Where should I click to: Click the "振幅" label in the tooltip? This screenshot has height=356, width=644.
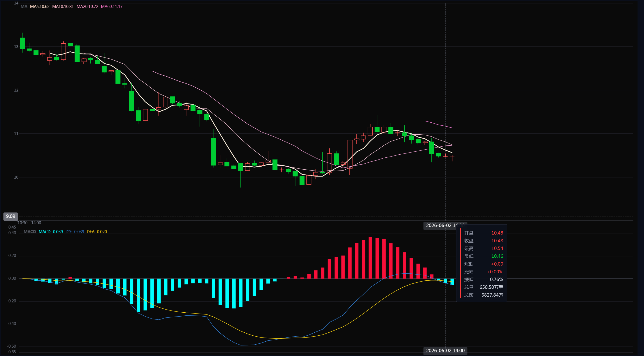pos(469,279)
